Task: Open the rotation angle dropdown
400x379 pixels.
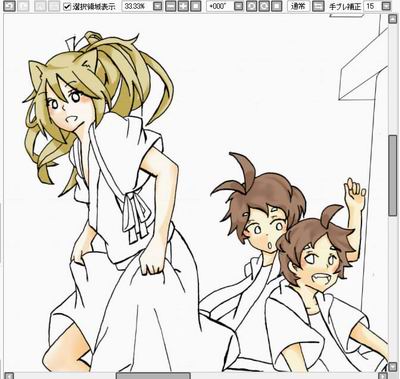Action: [238, 6]
